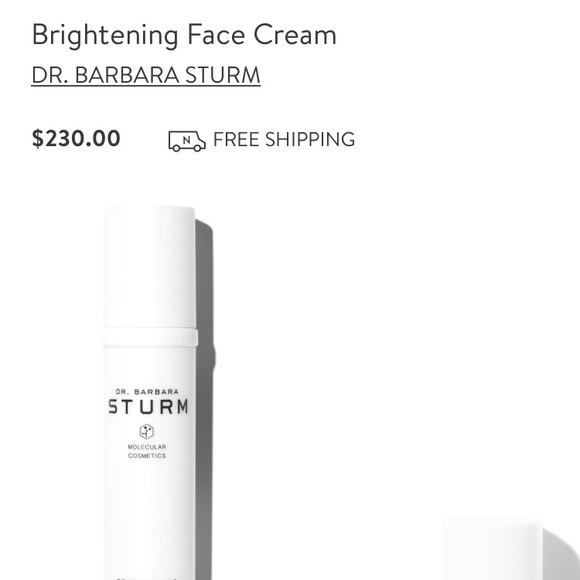Click the white cap of the bottle

[149, 266]
